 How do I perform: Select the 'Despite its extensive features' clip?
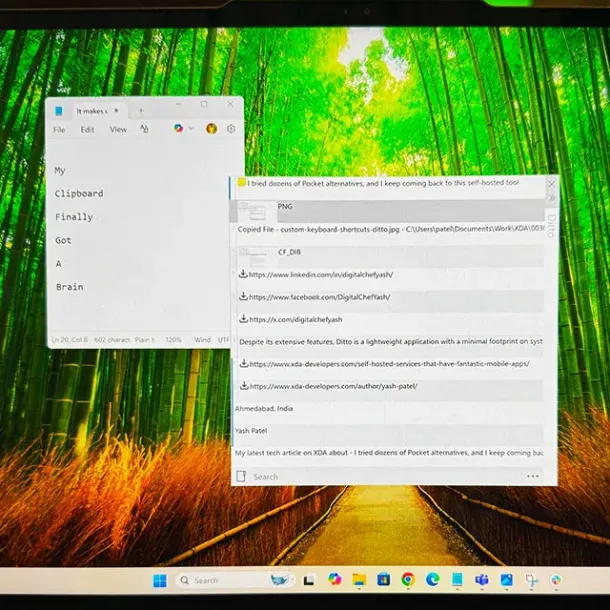pyautogui.click(x=388, y=345)
